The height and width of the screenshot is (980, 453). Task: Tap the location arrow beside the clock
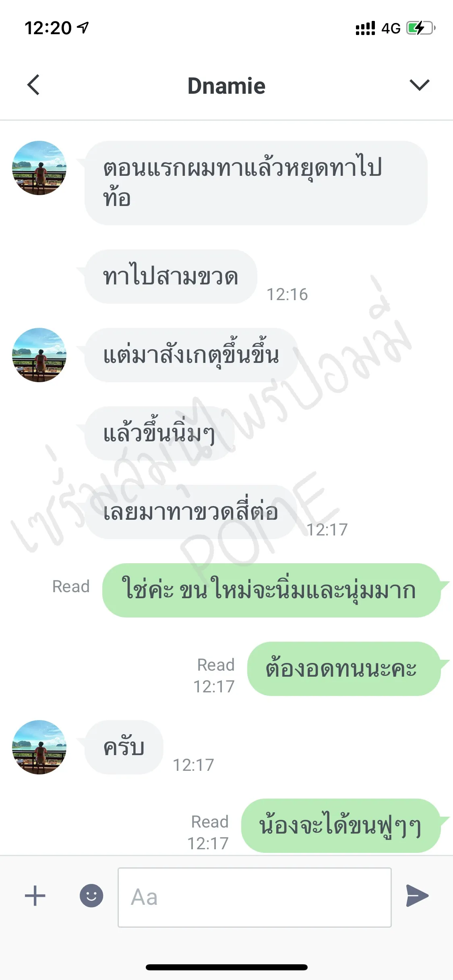coord(83,28)
